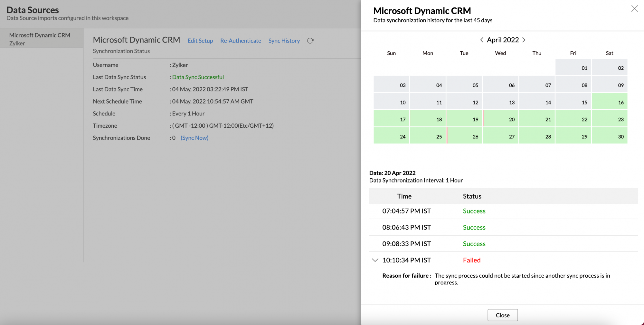644x325 pixels.
Task: Click Next Schedule Time value
Action: pyautogui.click(x=213, y=101)
